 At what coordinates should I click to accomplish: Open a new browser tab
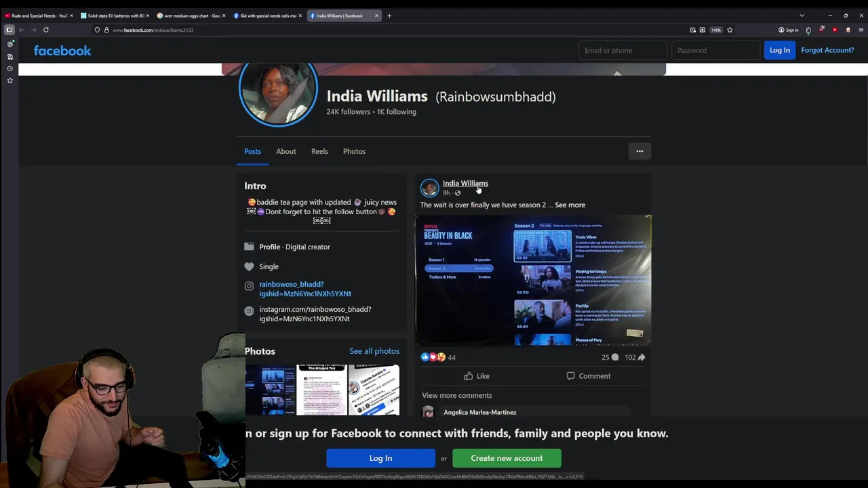(x=389, y=16)
